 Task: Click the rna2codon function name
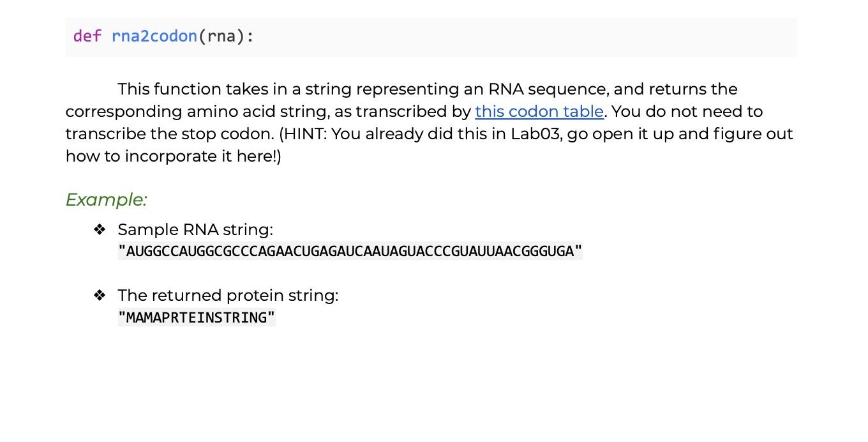(x=154, y=36)
